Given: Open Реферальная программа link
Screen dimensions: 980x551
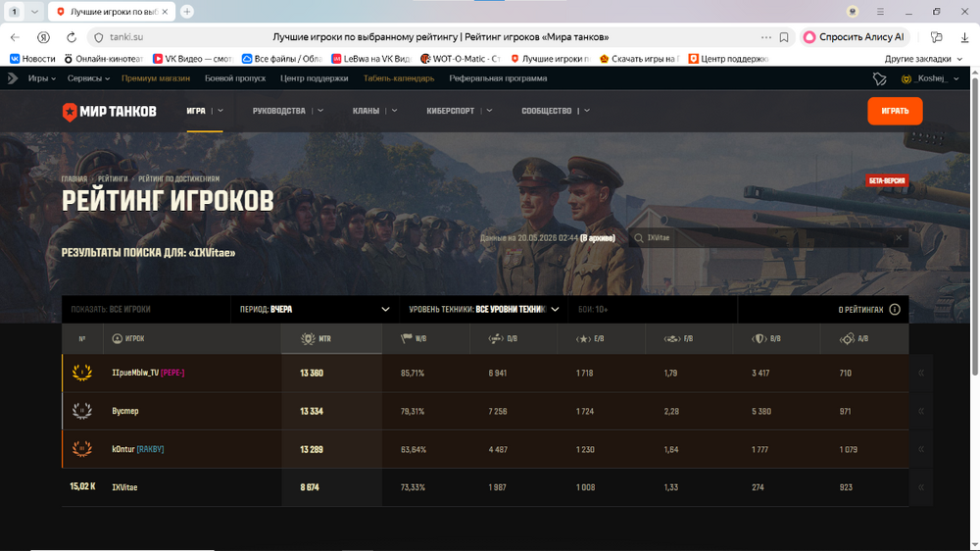Looking at the screenshot, I should 498,78.
